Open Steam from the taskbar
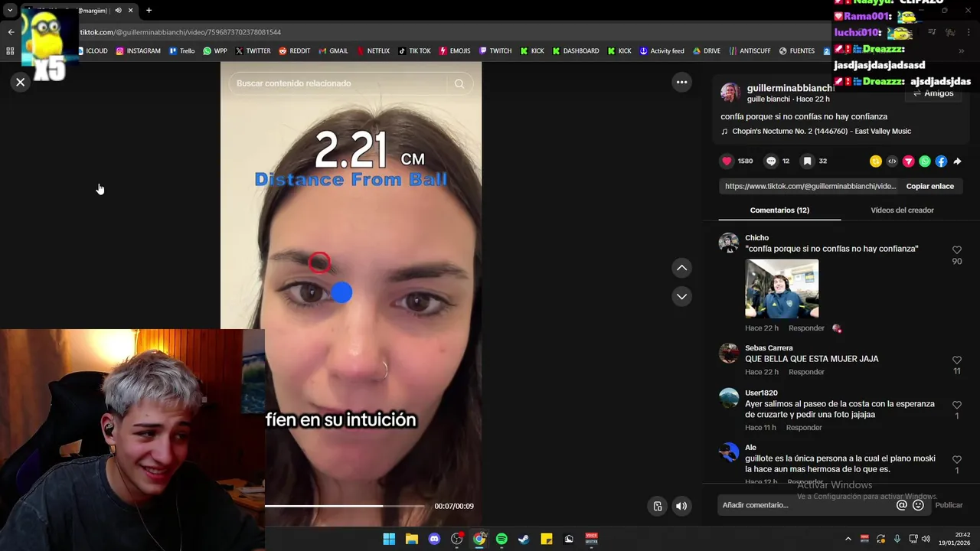The width and height of the screenshot is (980, 551). 524,539
